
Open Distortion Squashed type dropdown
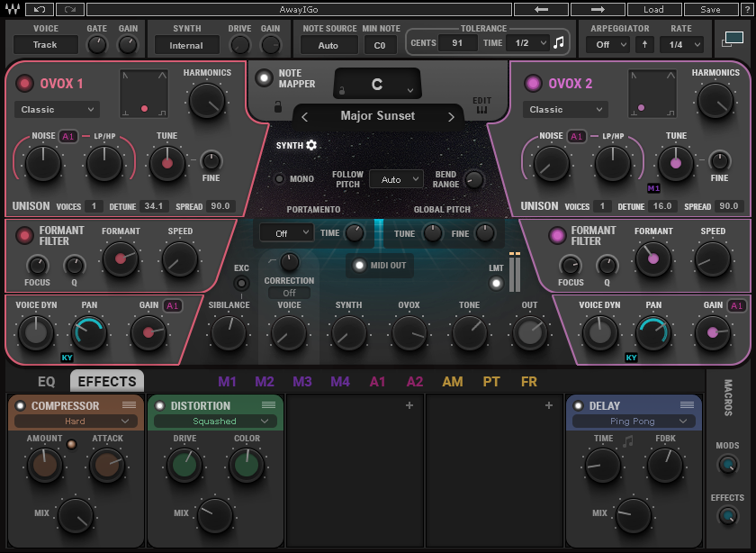[215, 422]
